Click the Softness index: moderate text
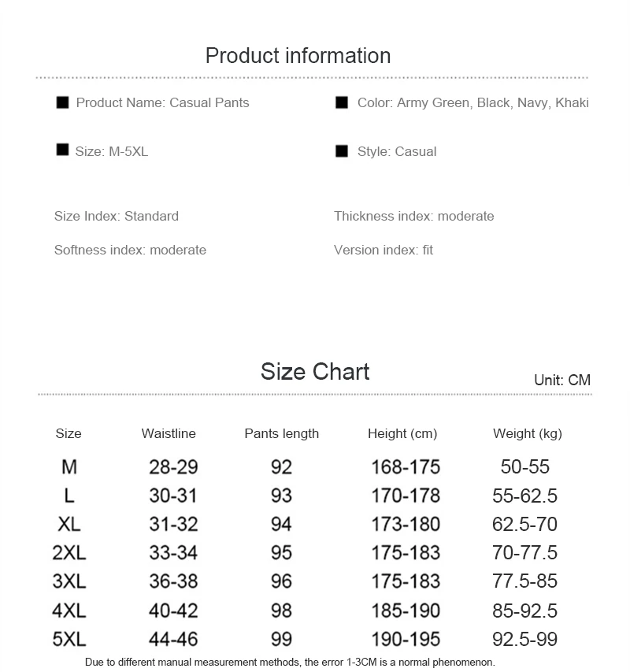630x672 pixels. [x=130, y=250]
